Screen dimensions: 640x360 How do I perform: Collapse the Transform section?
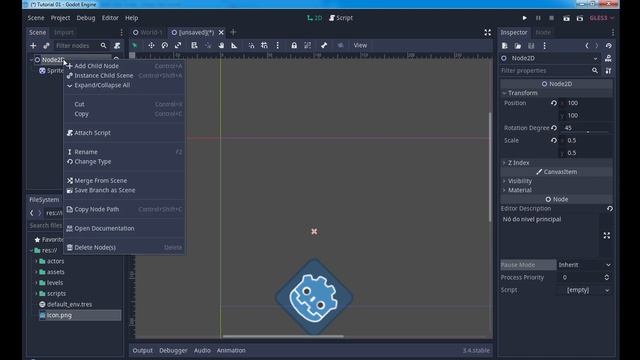click(556, 93)
